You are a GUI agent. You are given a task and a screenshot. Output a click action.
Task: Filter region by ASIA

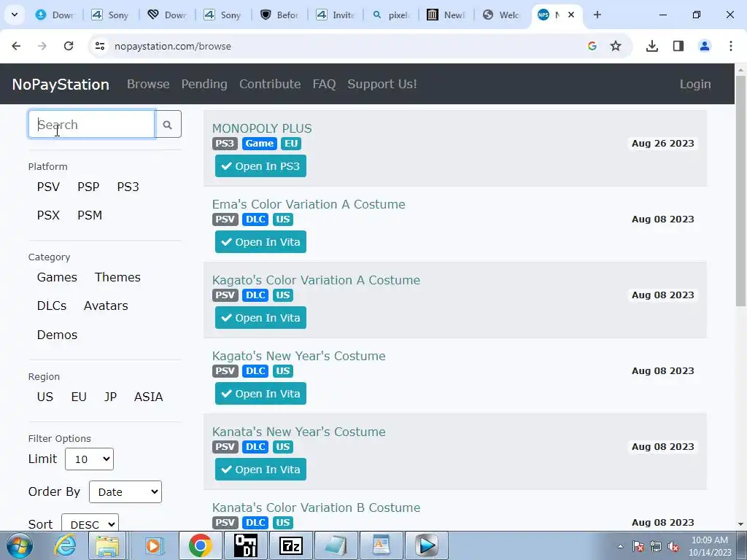click(x=149, y=397)
